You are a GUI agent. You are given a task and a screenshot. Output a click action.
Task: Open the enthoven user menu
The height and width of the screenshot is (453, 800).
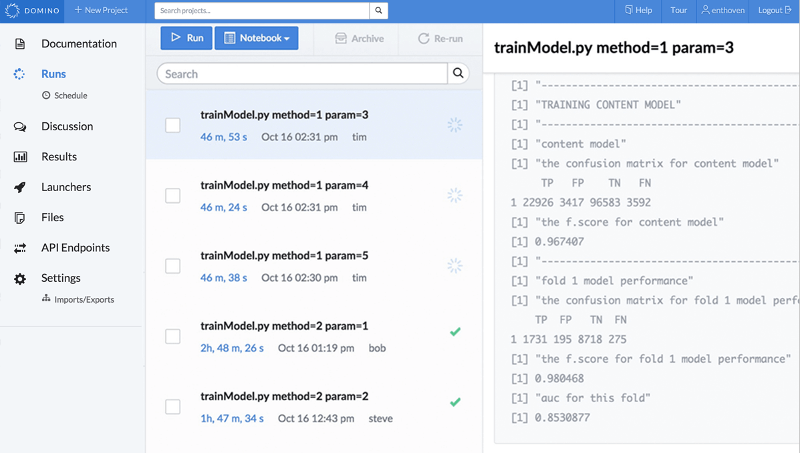[x=724, y=10]
